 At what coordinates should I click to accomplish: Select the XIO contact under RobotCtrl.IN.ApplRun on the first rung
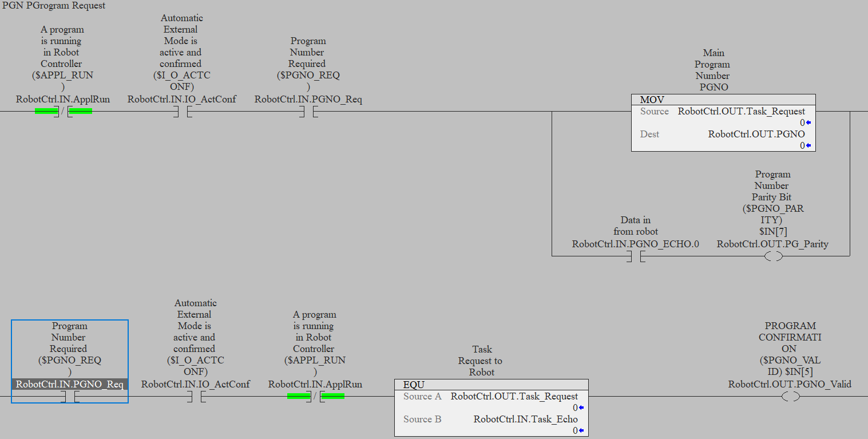63,111
